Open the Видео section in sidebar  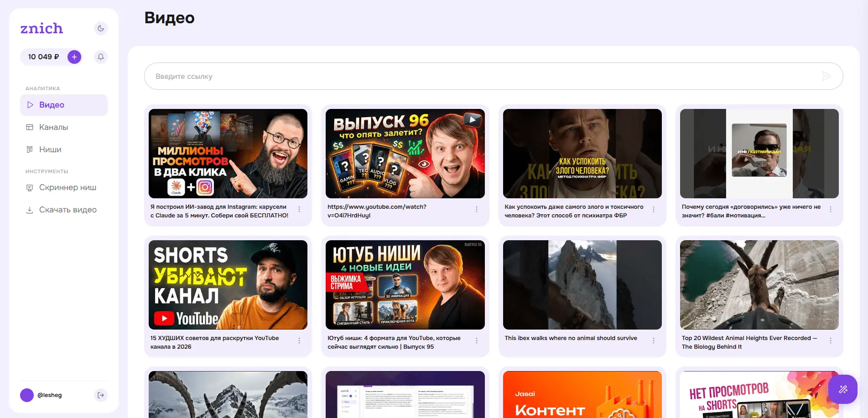(x=64, y=105)
